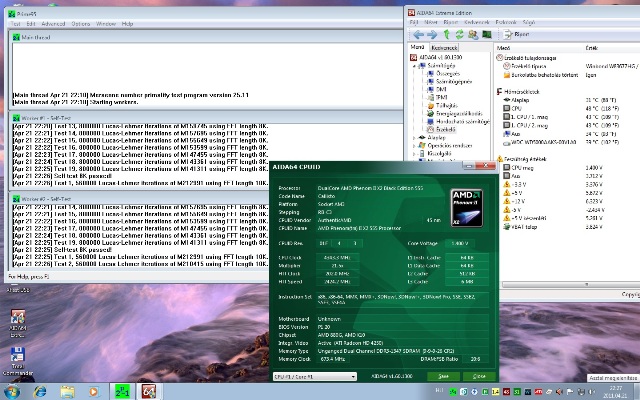Select Túlhajtás in the AIDA64 tree
The image size is (640, 400).
point(442,105)
